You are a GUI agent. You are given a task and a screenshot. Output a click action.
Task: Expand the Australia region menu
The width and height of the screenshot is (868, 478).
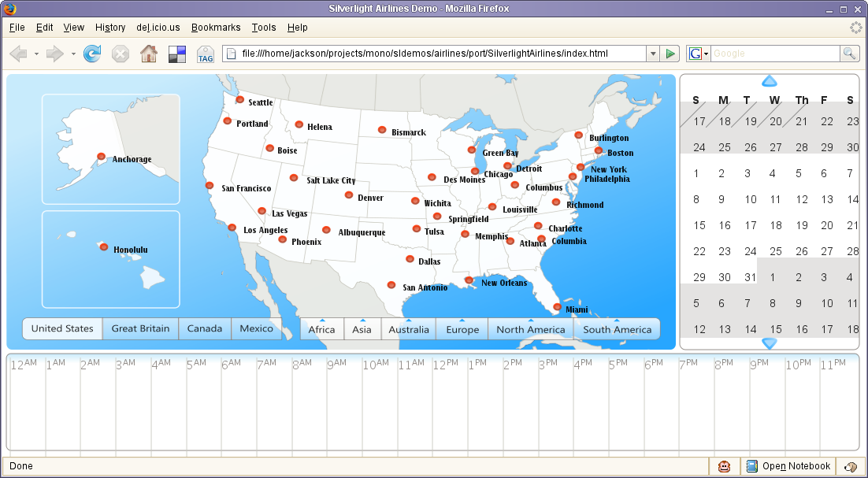409,329
